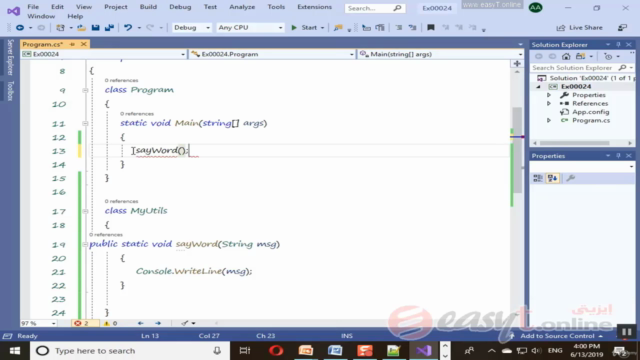The height and width of the screenshot is (360, 640).
Task: Click the Property Pages wrench icon
Action: [x=571, y=178]
